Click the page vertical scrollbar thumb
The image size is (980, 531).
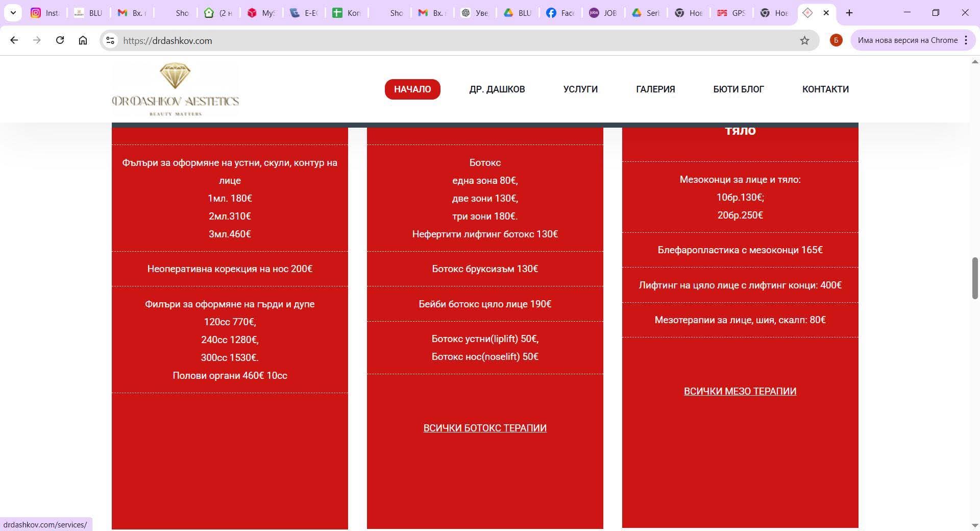[974, 278]
